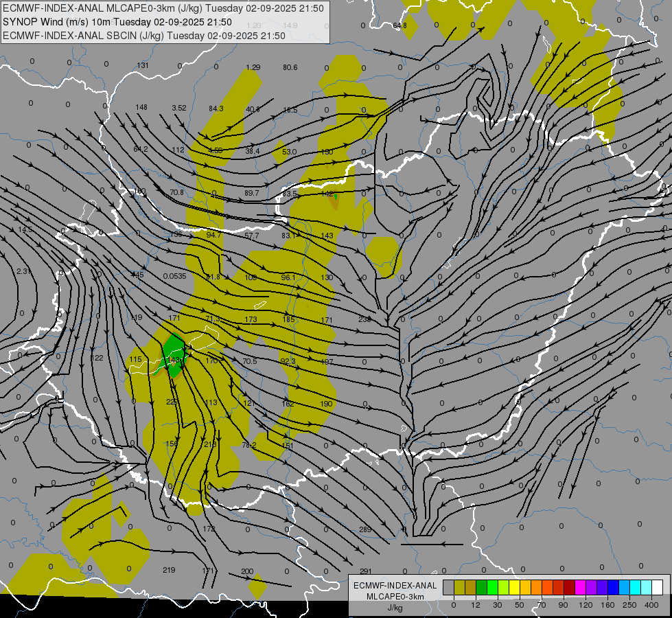Click the magenta legend swatch

(x=581, y=588)
